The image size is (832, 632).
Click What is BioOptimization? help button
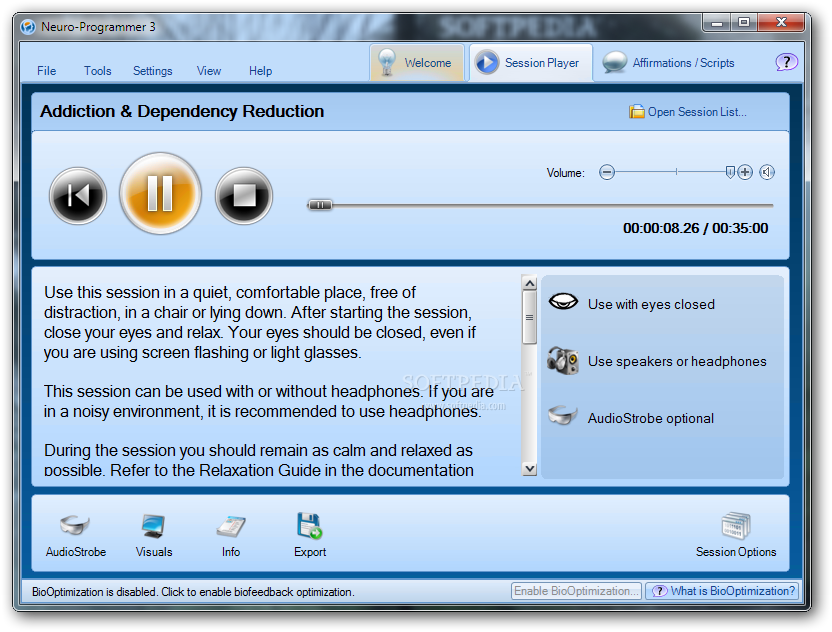(722, 591)
